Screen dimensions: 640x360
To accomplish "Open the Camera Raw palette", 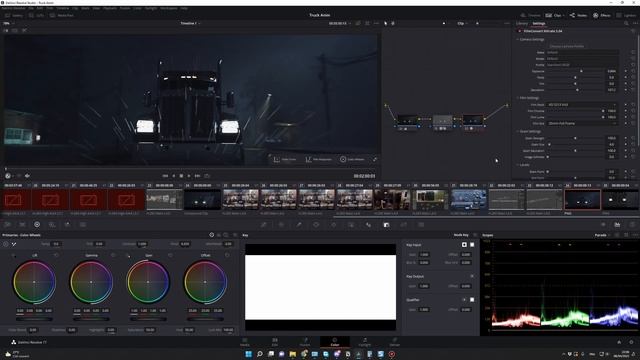I will pyautogui.click(x=8, y=224).
